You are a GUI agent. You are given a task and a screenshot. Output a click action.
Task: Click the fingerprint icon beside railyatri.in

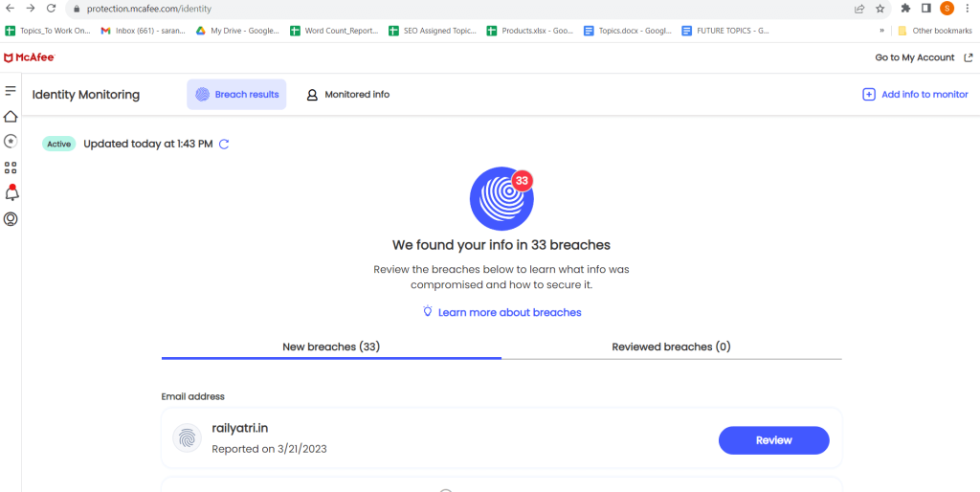(x=187, y=438)
